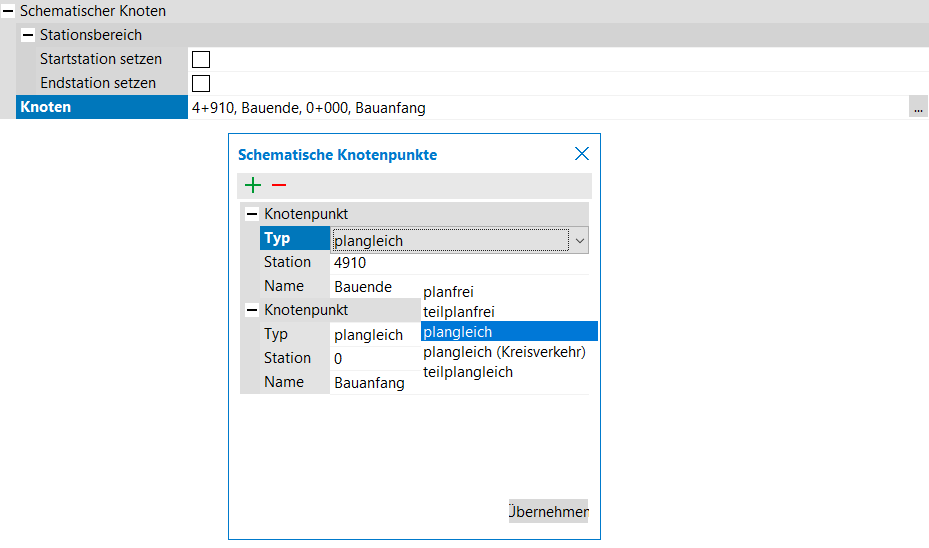Click the Schematische Knotenpunkte dialog title
This screenshot has height=548, width=929.
(x=338, y=155)
